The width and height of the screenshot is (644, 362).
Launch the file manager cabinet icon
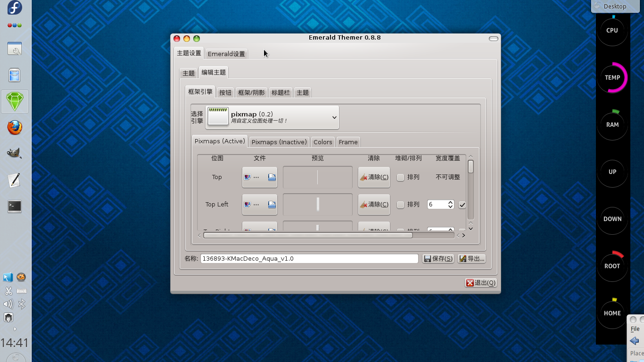(x=15, y=75)
